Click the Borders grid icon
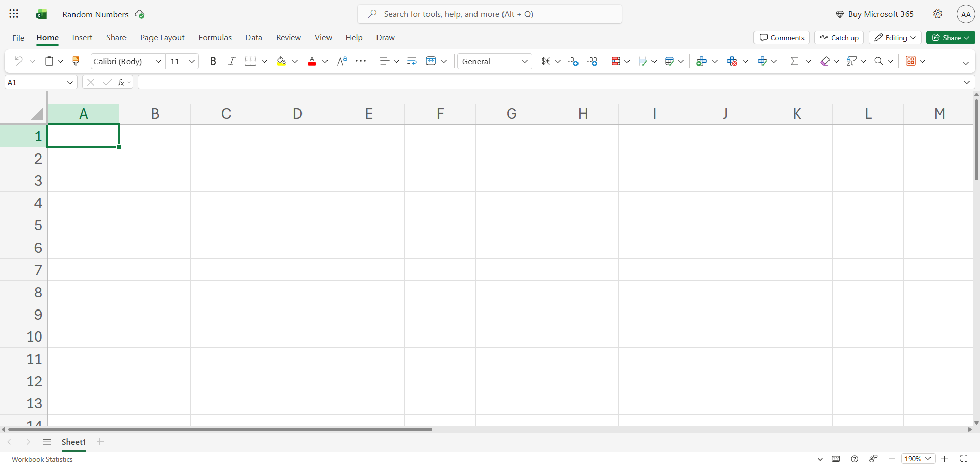The image size is (980, 465). pos(250,61)
